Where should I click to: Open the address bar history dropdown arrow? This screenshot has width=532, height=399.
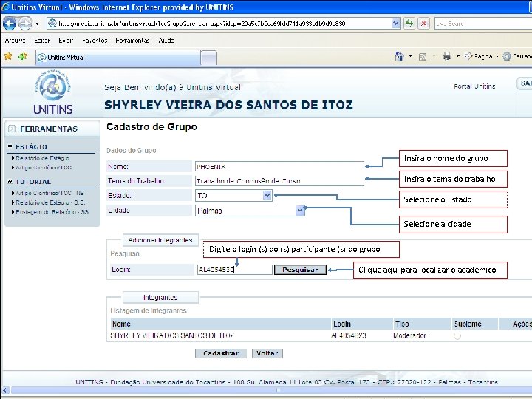(395, 24)
